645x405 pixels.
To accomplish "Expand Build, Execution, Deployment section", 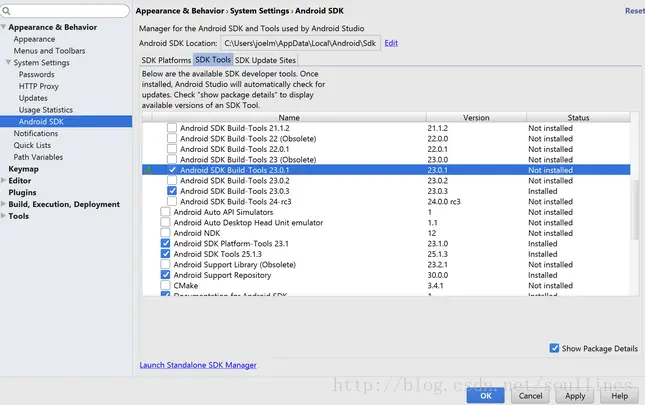I will click(x=5, y=204).
